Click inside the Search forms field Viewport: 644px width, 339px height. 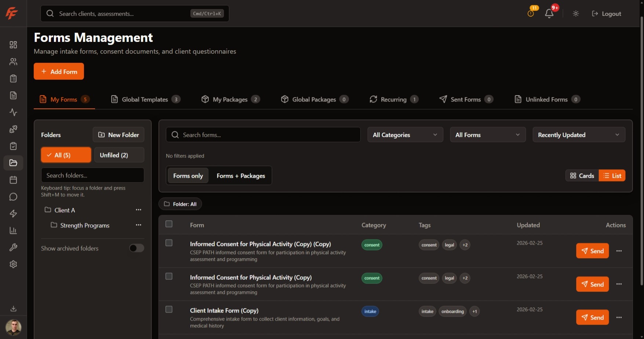[x=262, y=134]
